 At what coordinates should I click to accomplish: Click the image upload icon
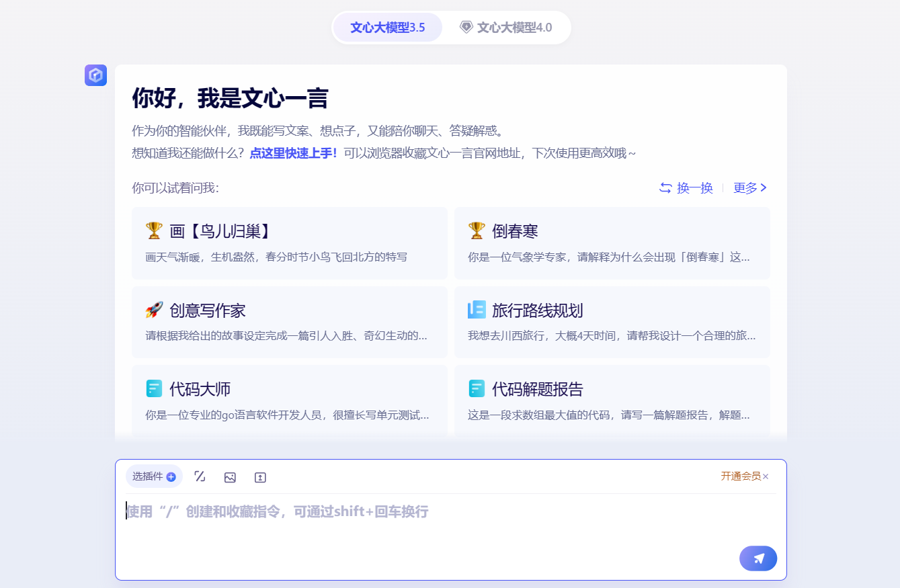(x=230, y=477)
